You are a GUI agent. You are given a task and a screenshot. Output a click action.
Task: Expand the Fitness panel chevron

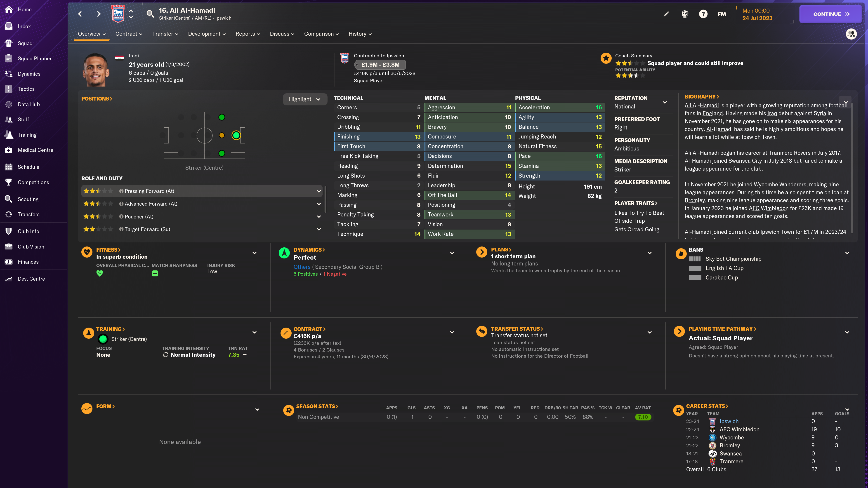(254, 253)
